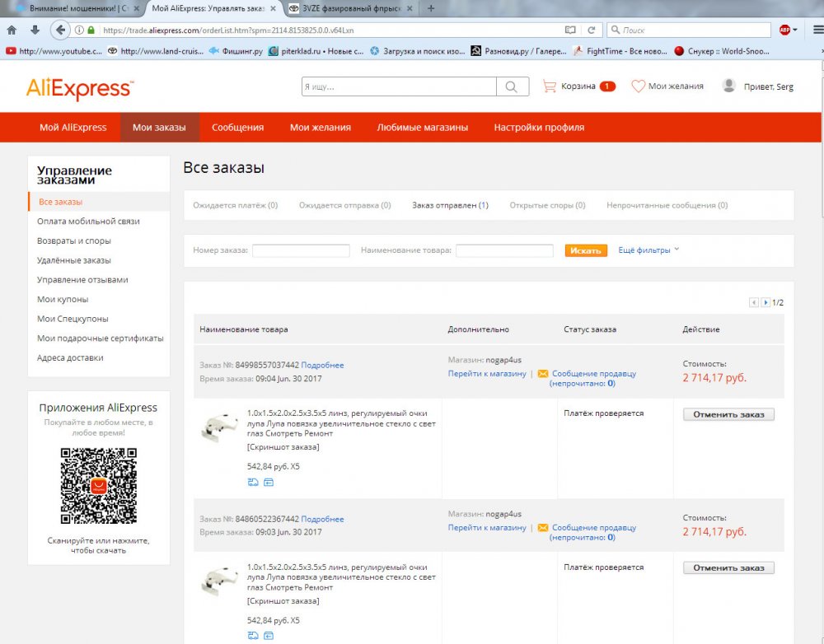Click the AliExpress search magnifier button
Viewport: 824px width, 644px height.
click(512, 86)
